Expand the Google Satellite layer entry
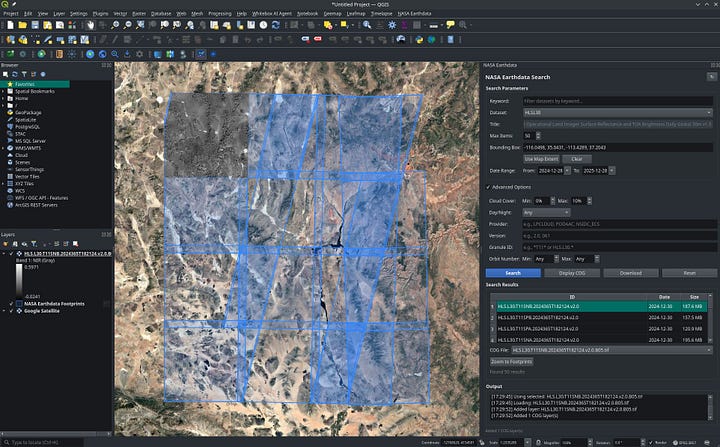The image size is (720, 447). [x=4, y=311]
